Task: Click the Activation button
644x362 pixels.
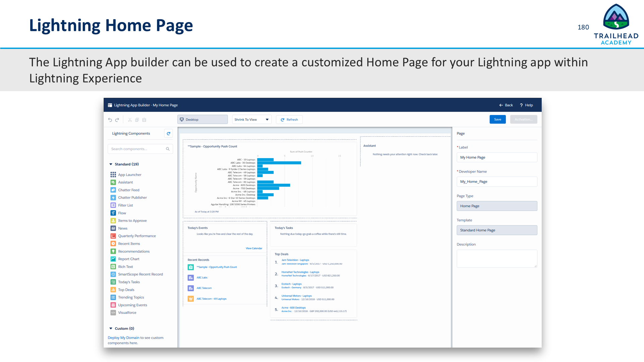Action: [524, 119]
